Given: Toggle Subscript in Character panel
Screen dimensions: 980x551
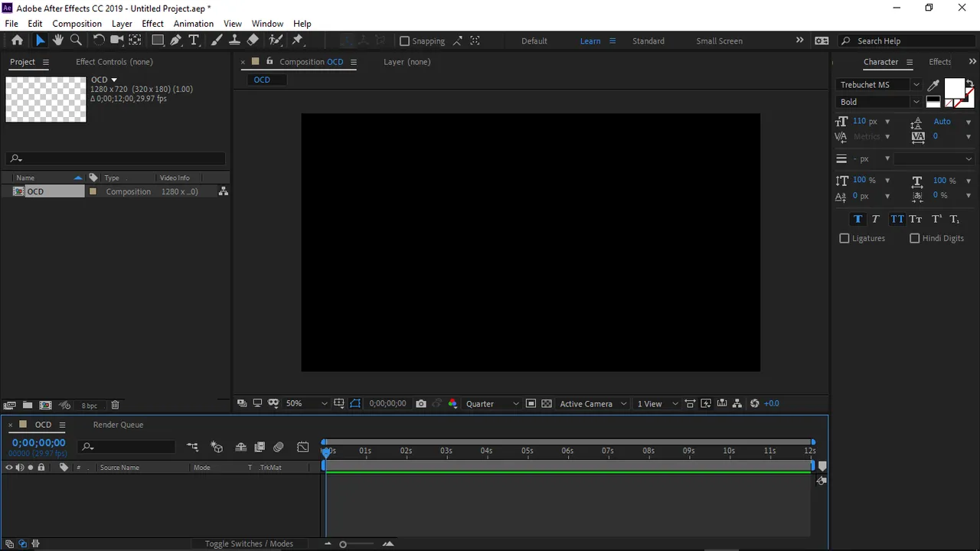Looking at the screenshot, I should (x=954, y=219).
